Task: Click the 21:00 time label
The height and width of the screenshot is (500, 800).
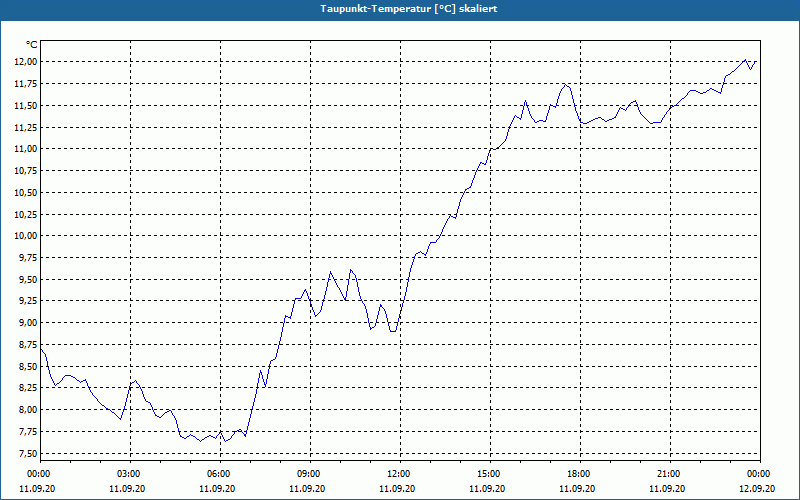Action: tap(669, 474)
